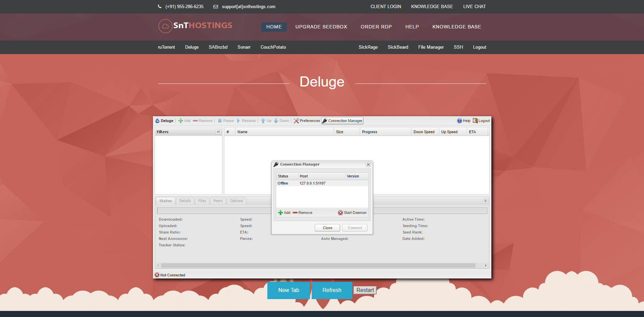Open the SSH link
Screen dimensions: 644x317
coord(458,47)
